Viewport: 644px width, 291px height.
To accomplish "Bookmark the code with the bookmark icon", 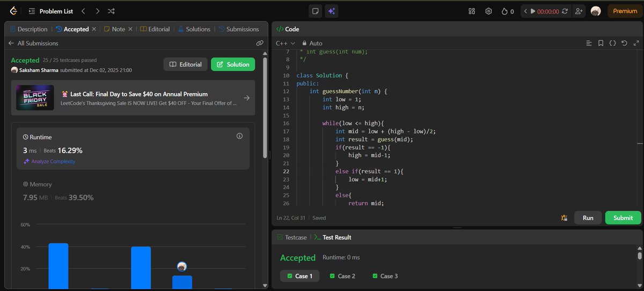I will tap(601, 43).
